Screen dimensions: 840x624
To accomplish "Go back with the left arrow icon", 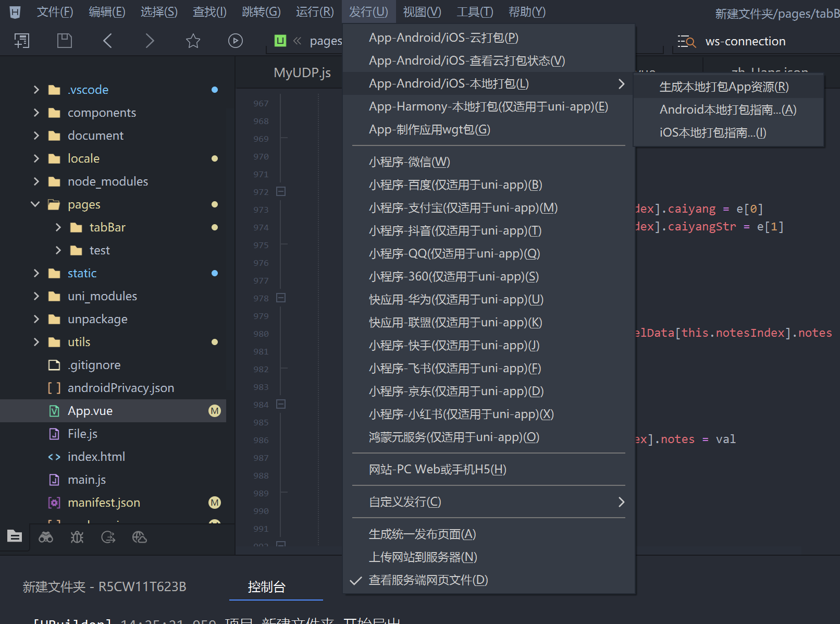I will click(107, 41).
